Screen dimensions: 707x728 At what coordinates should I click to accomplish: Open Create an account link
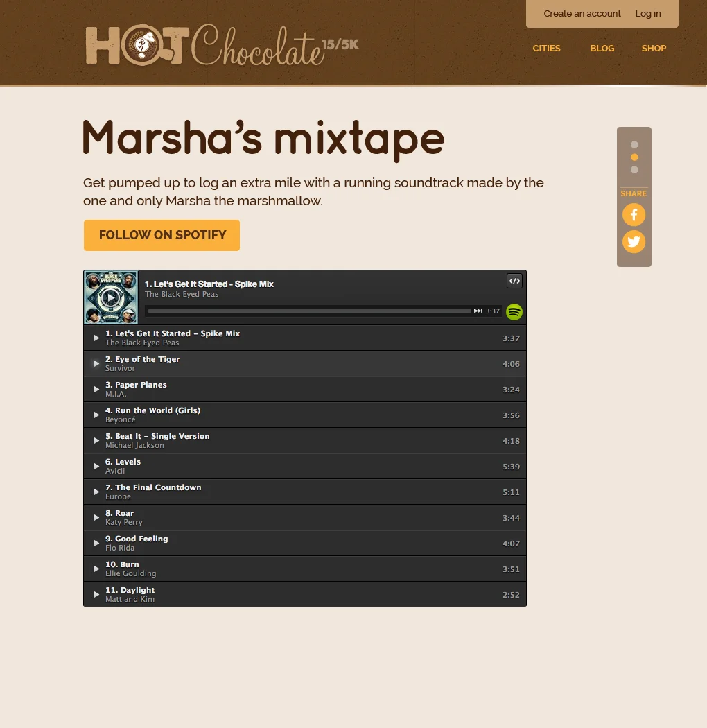[582, 13]
